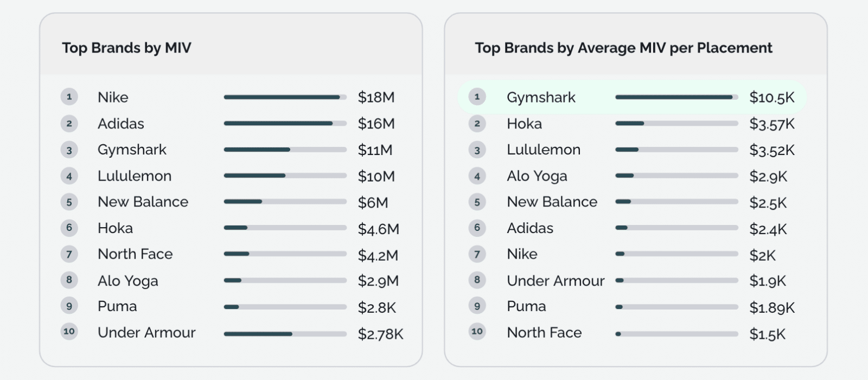Viewport: 868px width, 380px height.
Task: Click Nike's $18M progress bar
Action: coord(285,98)
